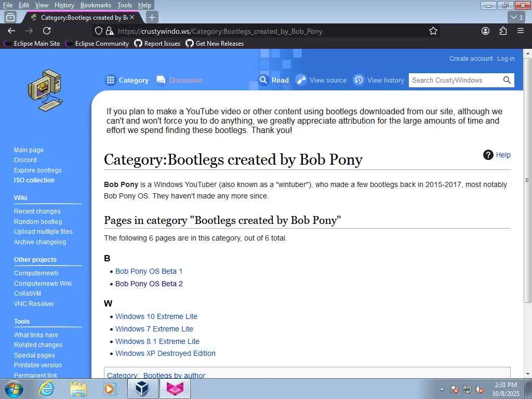Open Bob Pony OS Beta 1 page

(149, 271)
